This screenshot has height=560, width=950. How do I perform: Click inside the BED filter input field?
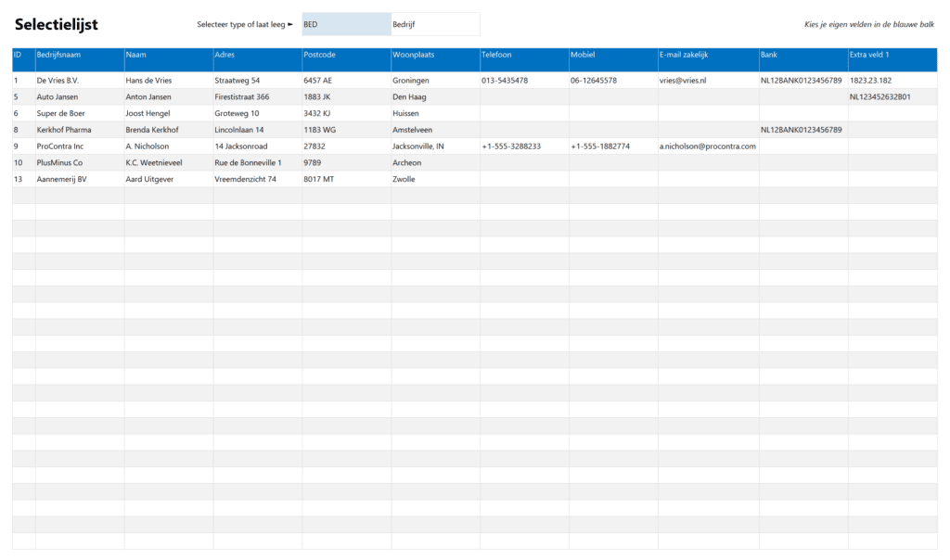[343, 23]
